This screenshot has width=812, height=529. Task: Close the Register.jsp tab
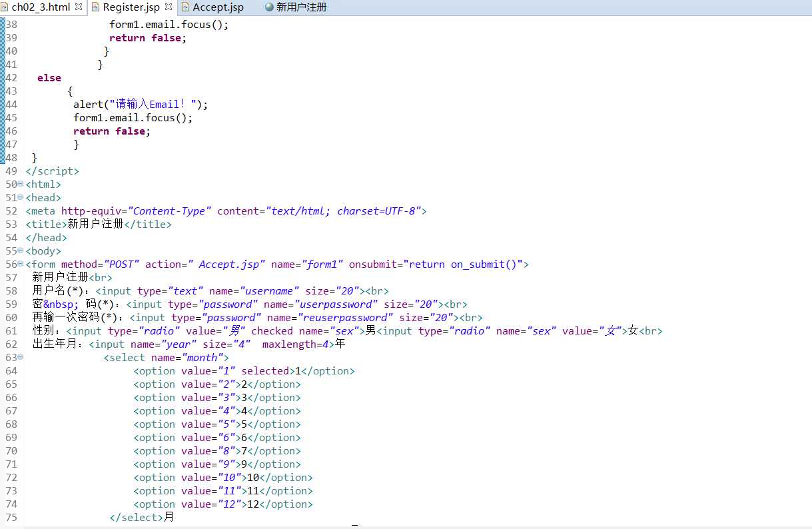tap(169, 7)
